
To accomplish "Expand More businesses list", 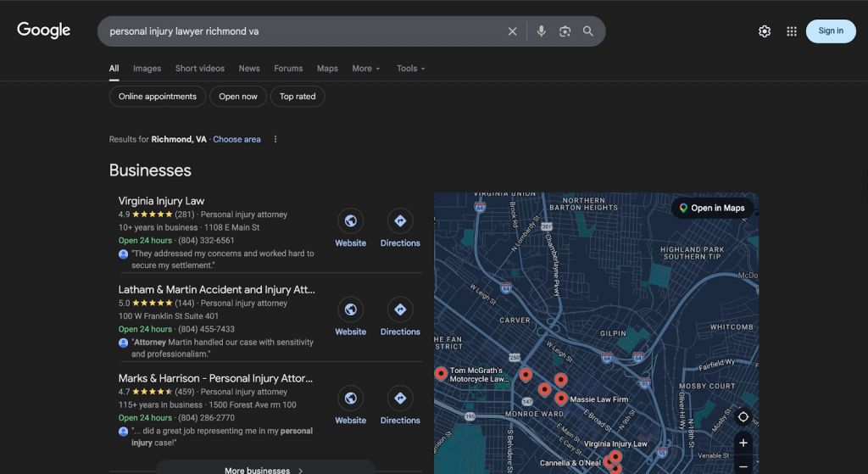I will click(x=265, y=470).
